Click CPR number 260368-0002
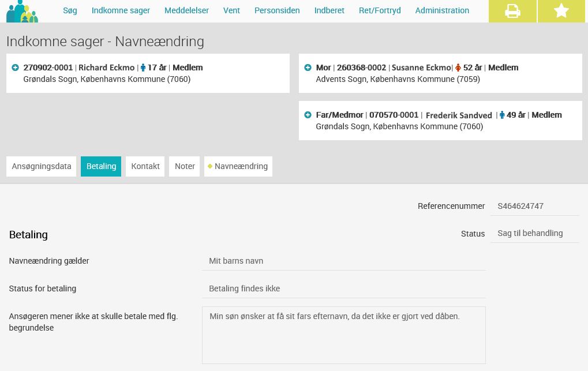The width and height of the screenshot is (588, 371). coord(361,68)
